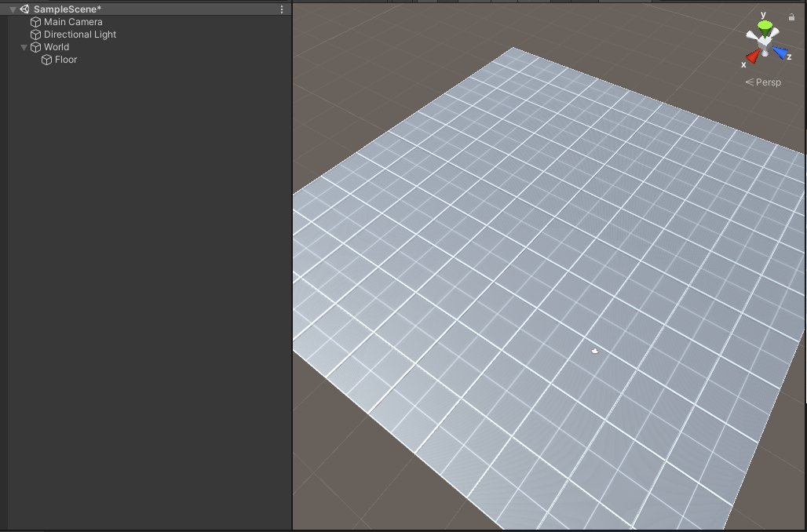Collapse the World object foldout arrow

[24, 47]
